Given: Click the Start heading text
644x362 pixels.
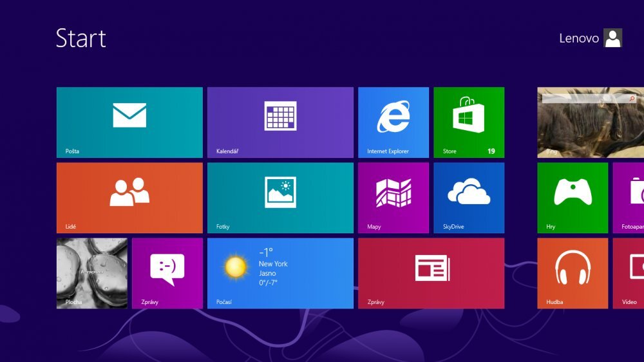Looking at the screenshot, I should pyautogui.click(x=81, y=38).
